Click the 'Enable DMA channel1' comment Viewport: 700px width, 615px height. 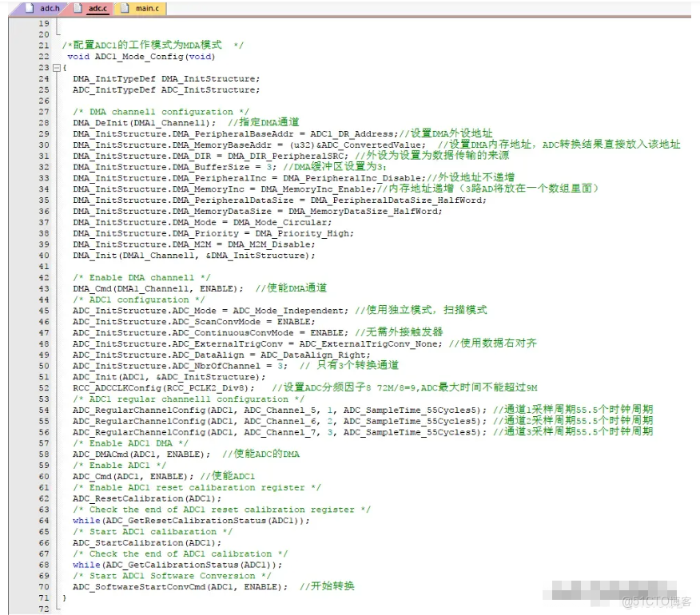pos(141,278)
